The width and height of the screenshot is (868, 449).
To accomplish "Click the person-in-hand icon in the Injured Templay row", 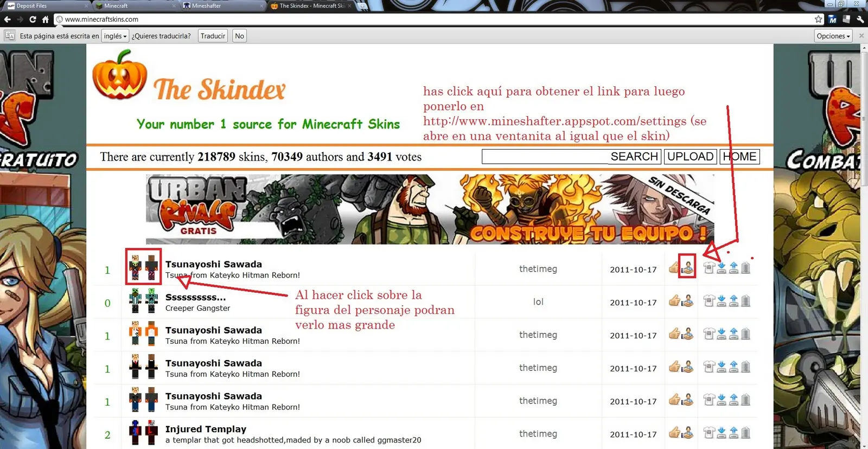I will pyautogui.click(x=687, y=432).
